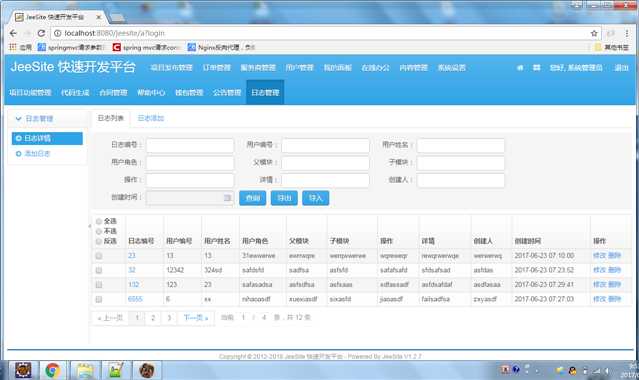The image size is (639, 380).
Task: Click 修改 in the row for log 23
Action: click(x=599, y=256)
